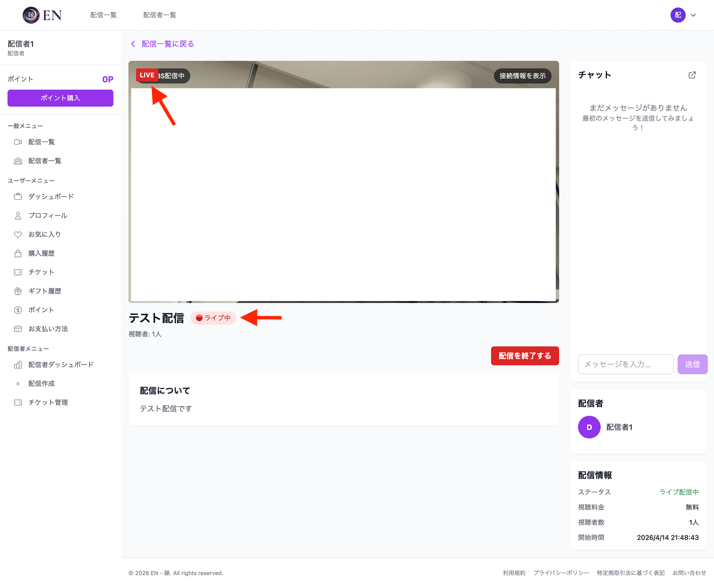Image resolution: width=714 pixels, height=588 pixels.
Task: Click the gift icon for ギフト履歴
Action: (x=18, y=291)
